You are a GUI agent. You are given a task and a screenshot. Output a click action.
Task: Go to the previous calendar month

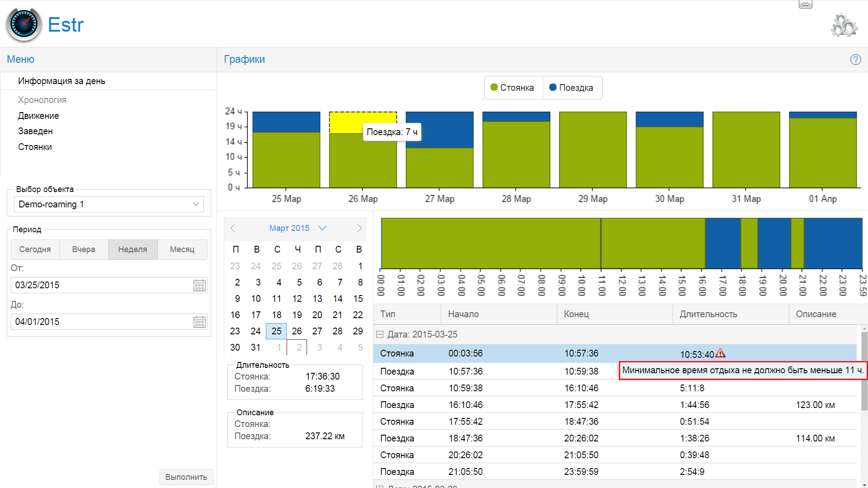pos(233,228)
